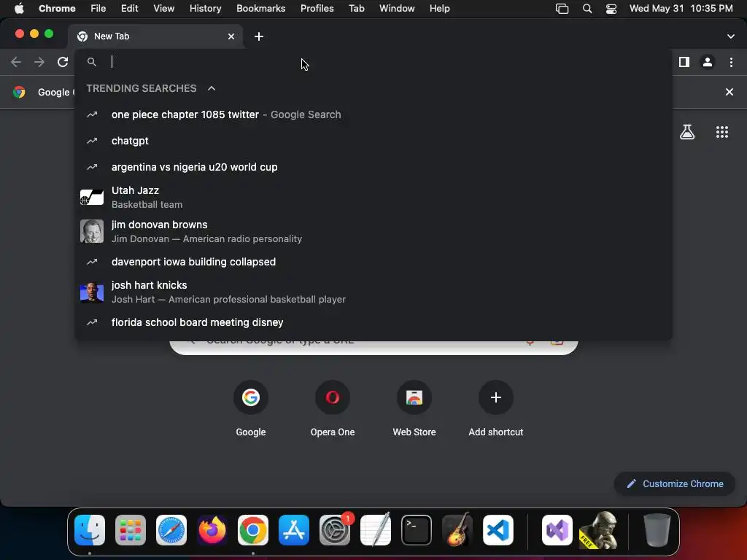Open the tab search chevron
Image resolution: width=747 pixels, height=560 pixels.
click(730, 36)
